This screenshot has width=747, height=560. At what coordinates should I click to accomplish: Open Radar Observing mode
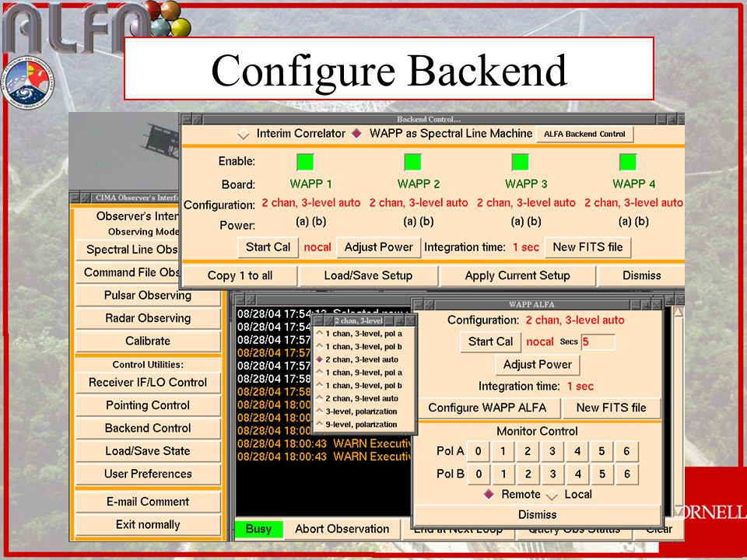click(x=148, y=318)
